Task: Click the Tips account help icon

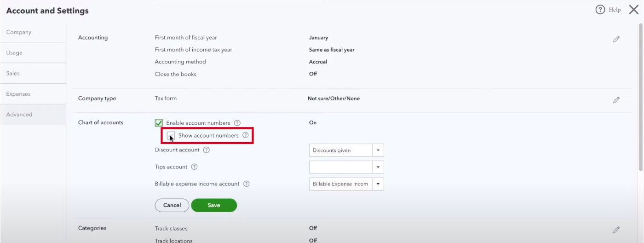Action: coord(195,167)
